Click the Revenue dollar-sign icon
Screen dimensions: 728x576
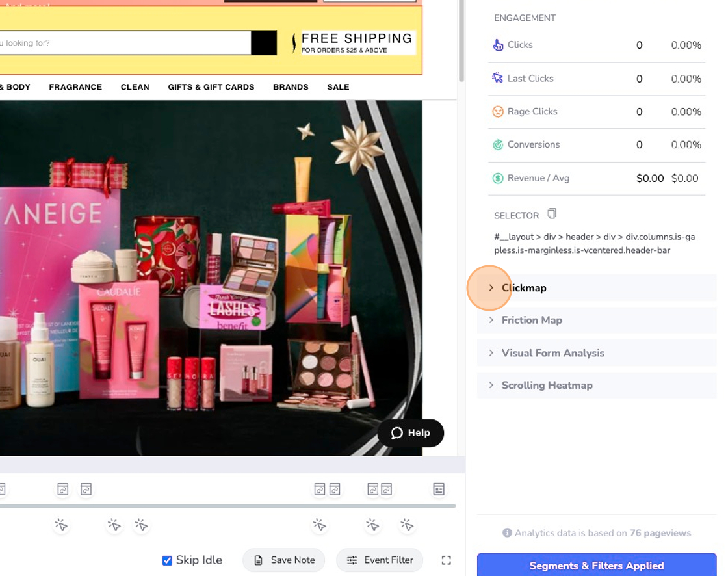pyautogui.click(x=498, y=178)
